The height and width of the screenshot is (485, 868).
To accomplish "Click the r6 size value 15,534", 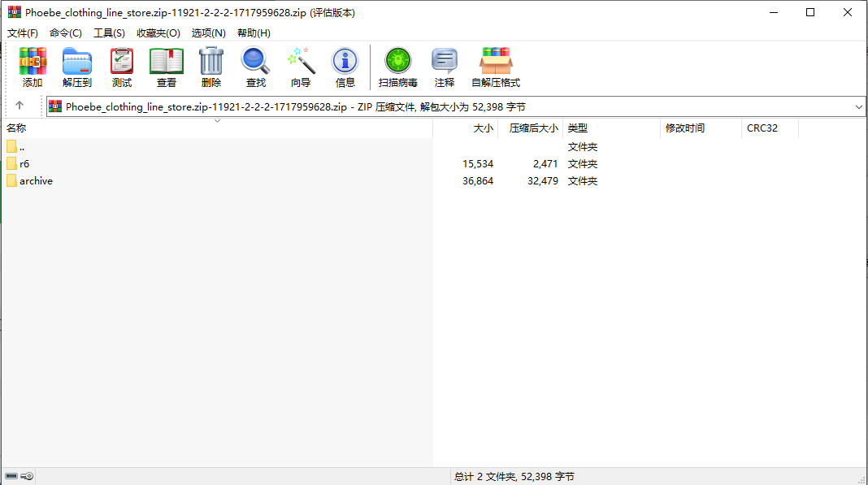I will click(478, 164).
